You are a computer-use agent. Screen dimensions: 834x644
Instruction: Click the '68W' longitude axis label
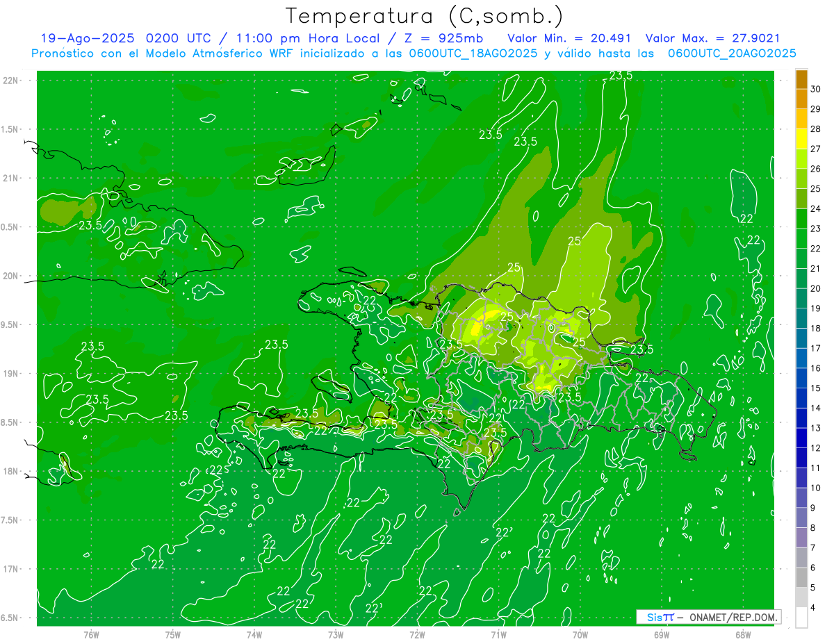(743, 635)
